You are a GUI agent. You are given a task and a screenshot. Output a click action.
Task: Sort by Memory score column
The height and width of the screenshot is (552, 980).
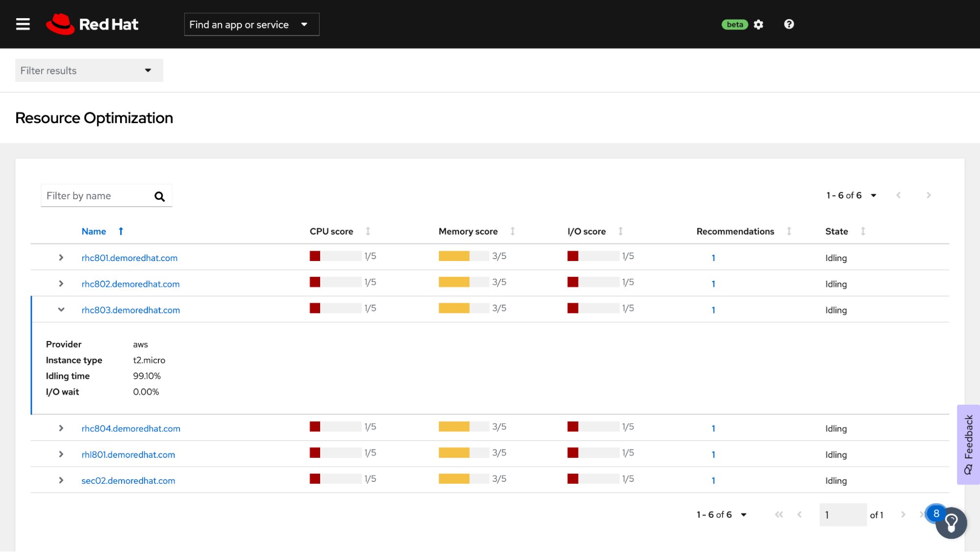pyautogui.click(x=468, y=232)
